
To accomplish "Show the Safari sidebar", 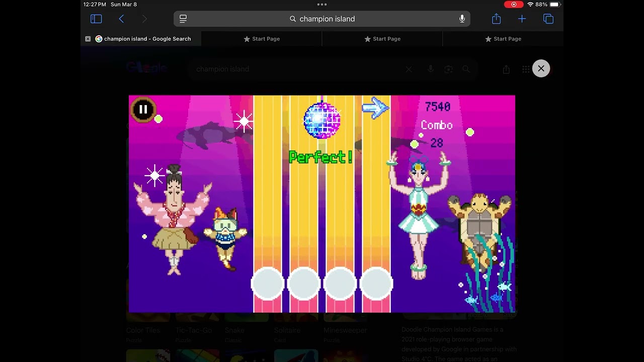I will tap(96, 19).
